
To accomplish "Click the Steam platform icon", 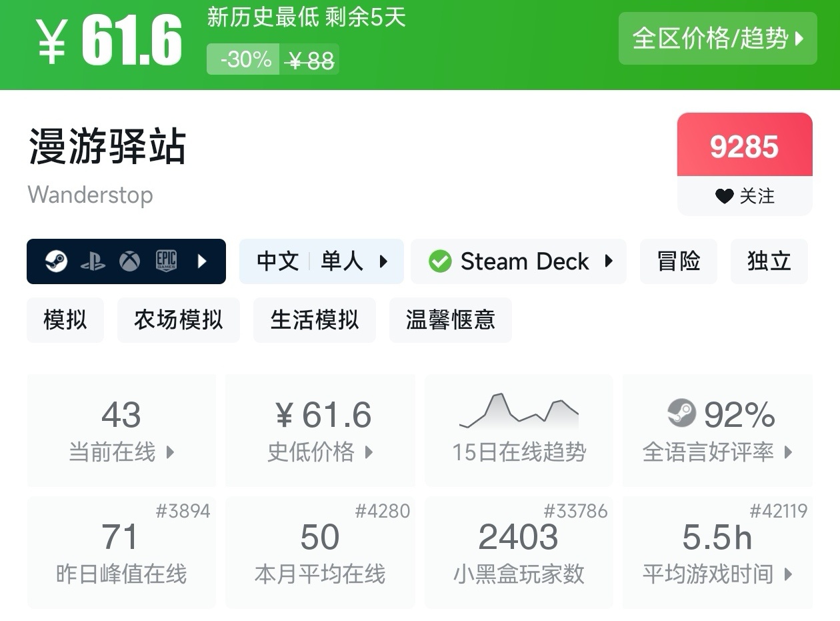I will tap(56, 261).
